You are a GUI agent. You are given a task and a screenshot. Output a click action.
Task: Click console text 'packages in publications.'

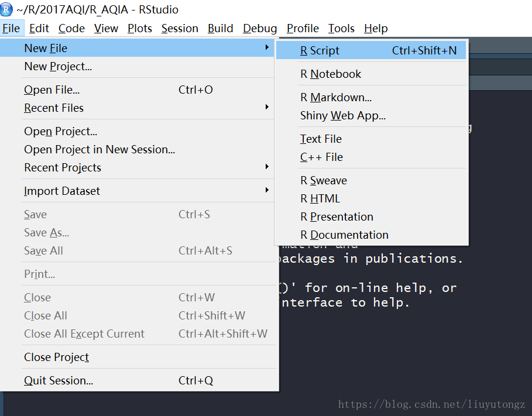tap(371, 259)
